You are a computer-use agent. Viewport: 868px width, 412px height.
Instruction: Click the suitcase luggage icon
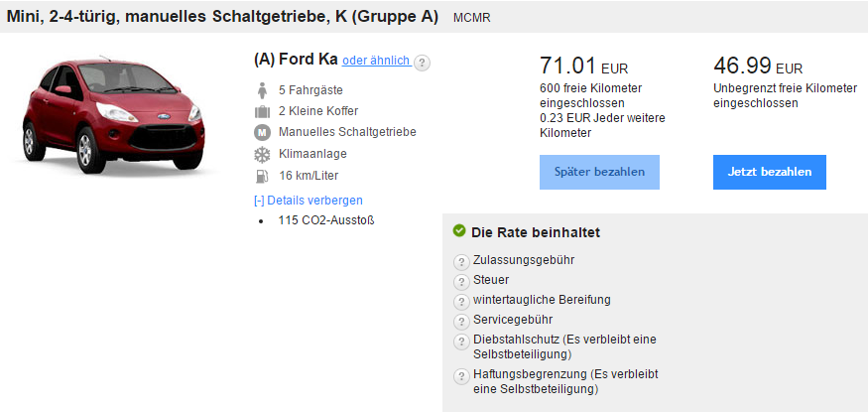(263, 112)
